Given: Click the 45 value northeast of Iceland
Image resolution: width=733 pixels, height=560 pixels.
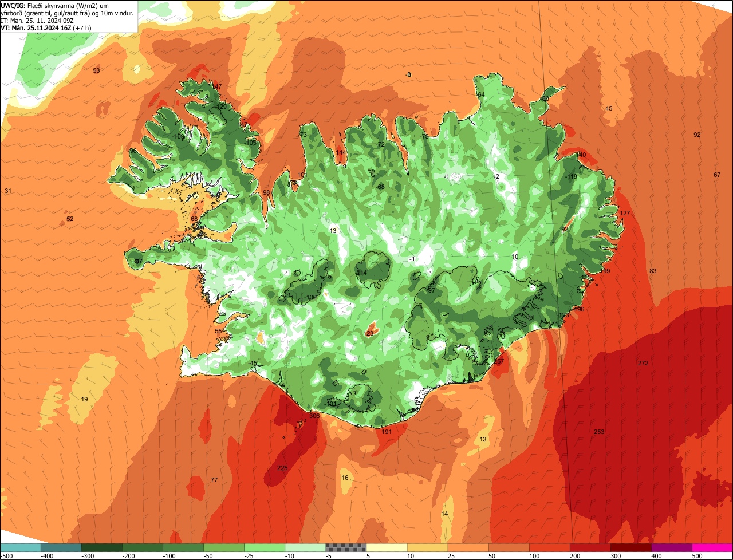Looking at the screenshot, I should pyautogui.click(x=609, y=108).
